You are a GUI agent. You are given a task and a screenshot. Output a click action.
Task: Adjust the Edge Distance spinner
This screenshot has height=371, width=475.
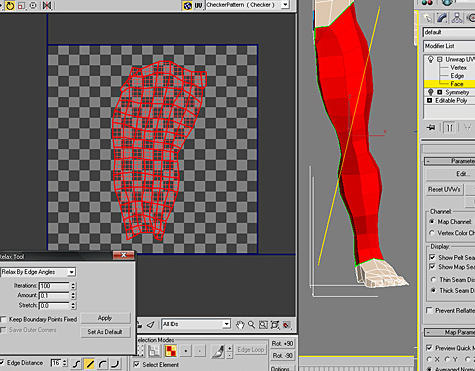pyautogui.click(x=65, y=363)
